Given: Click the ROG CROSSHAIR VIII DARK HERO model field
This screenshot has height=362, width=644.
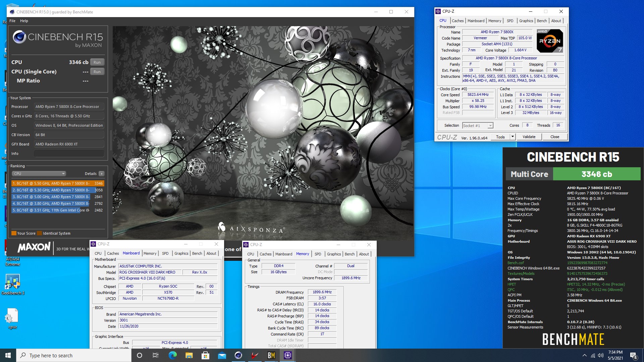Looking at the screenshot, I should coord(150,272).
